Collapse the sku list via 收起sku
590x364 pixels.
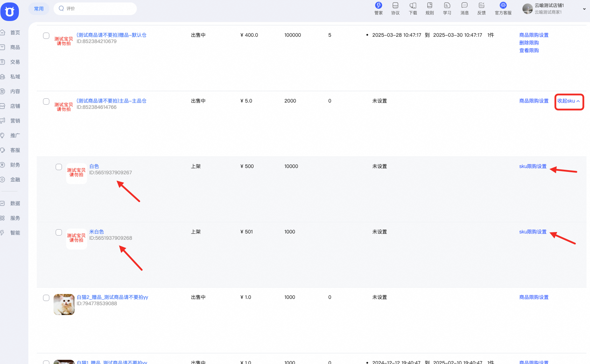[569, 101]
